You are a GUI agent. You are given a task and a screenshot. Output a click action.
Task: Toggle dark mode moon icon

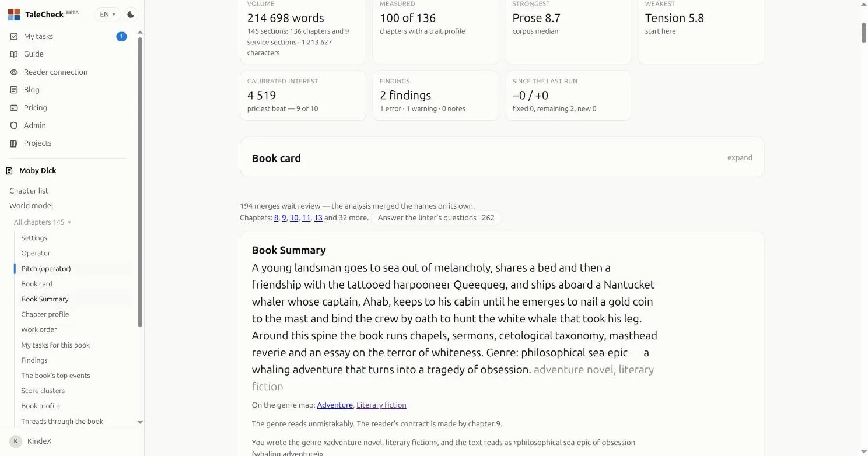(x=131, y=15)
